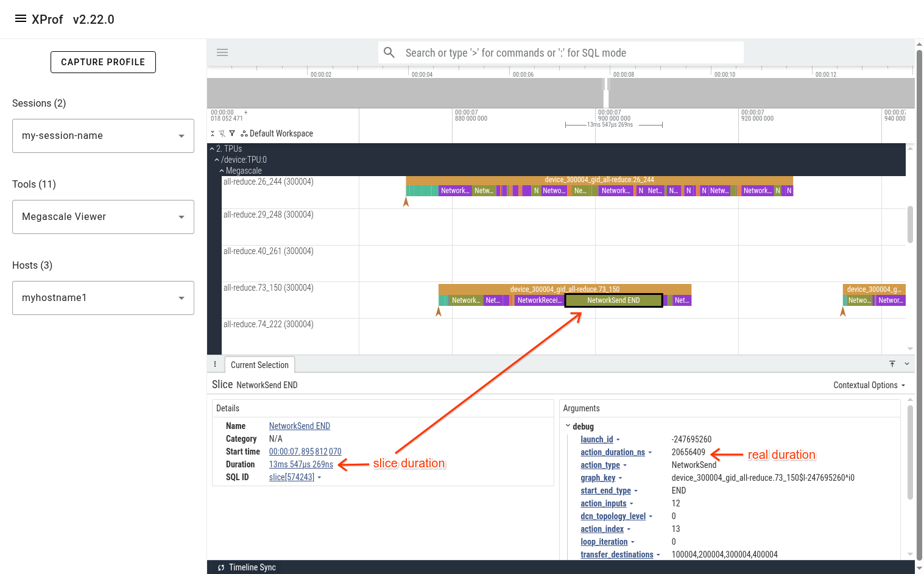Click the hamburger icon left of the search bar

click(x=222, y=52)
